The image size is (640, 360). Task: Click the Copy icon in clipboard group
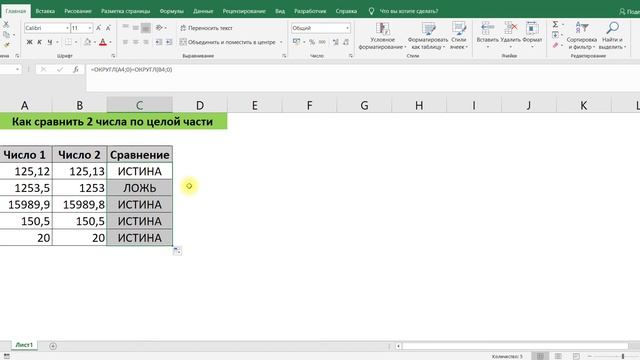point(6,35)
